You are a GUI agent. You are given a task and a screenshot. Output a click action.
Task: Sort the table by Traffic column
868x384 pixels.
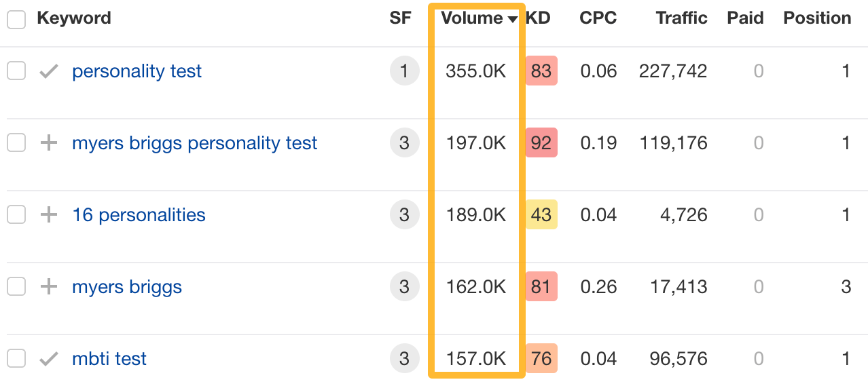(681, 18)
